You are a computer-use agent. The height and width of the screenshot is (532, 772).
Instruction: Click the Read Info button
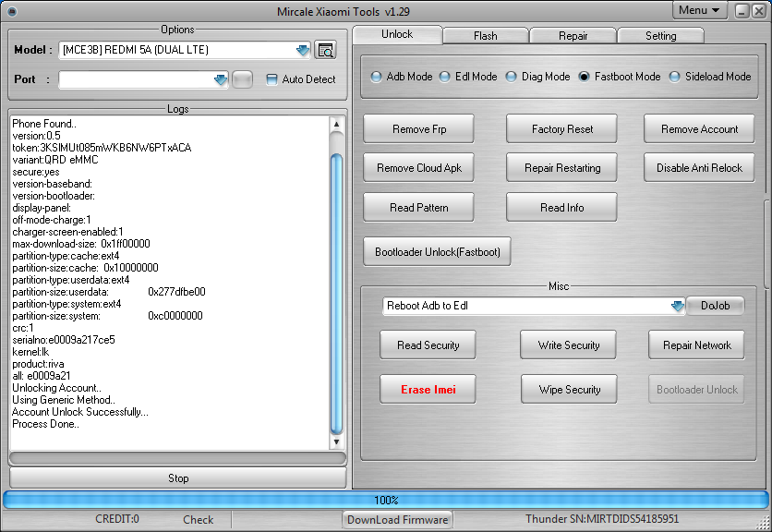tap(561, 208)
